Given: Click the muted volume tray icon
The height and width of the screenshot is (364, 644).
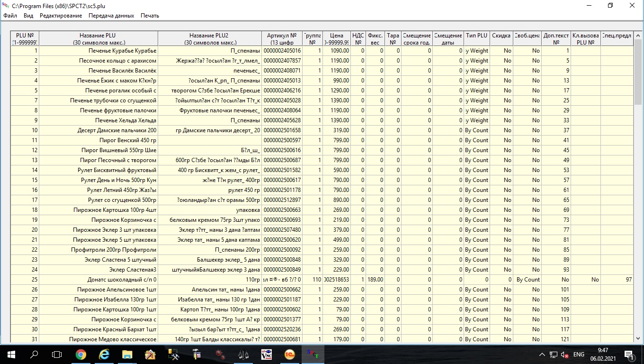Looking at the screenshot, I should (564, 355).
